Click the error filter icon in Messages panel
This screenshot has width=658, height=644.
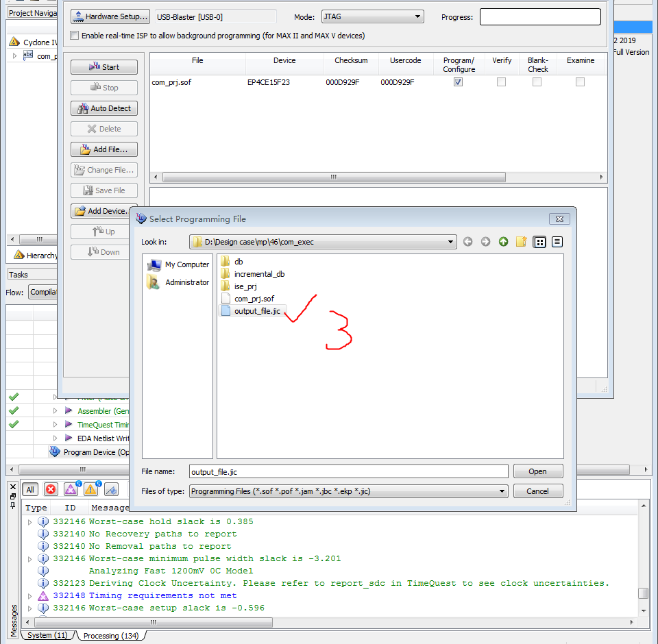pos(51,489)
